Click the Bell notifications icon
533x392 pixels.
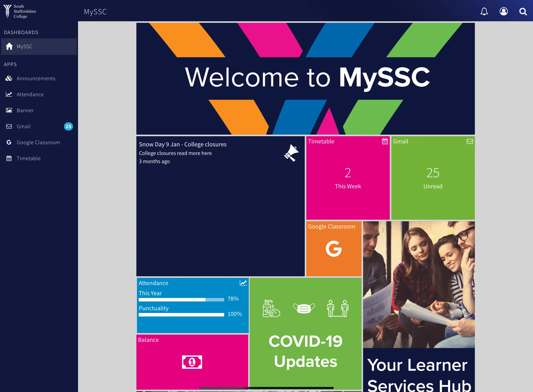[x=484, y=12]
